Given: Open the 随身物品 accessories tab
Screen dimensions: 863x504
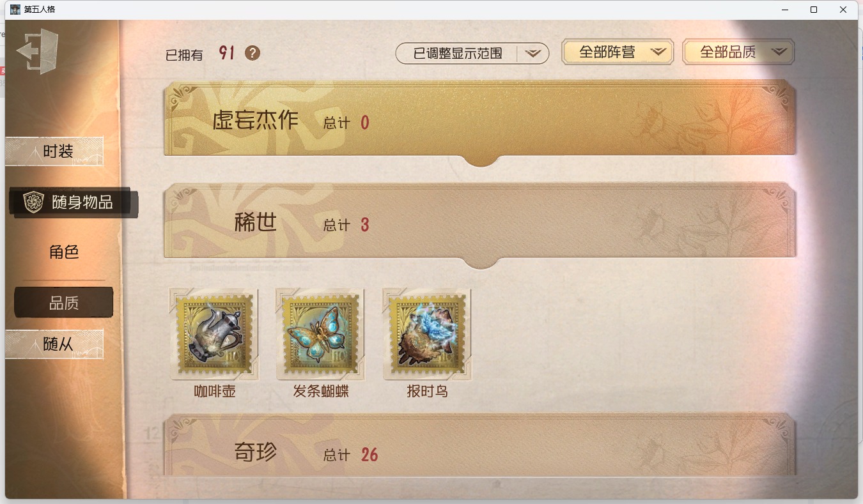Looking at the screenshot, I should [74, 202].
